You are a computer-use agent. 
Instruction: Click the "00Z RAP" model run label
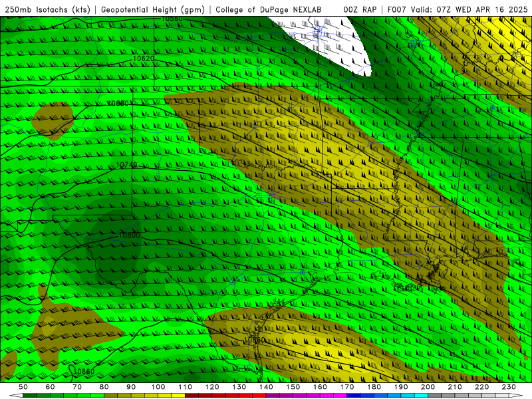(360, 10)
